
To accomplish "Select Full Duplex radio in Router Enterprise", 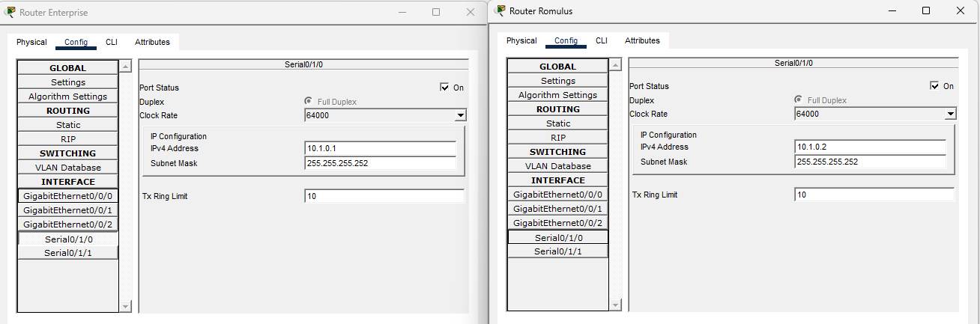I will click(x=308, y=101).
